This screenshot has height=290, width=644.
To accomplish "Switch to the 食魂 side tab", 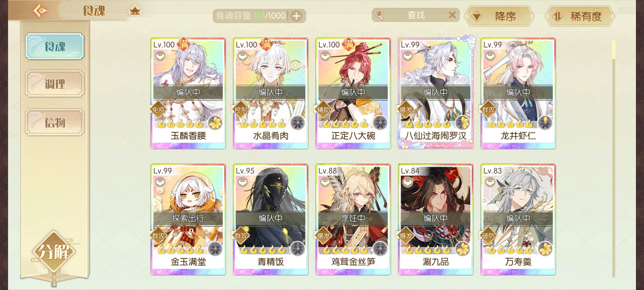I will pyautogui.click(x=55, y=46).
